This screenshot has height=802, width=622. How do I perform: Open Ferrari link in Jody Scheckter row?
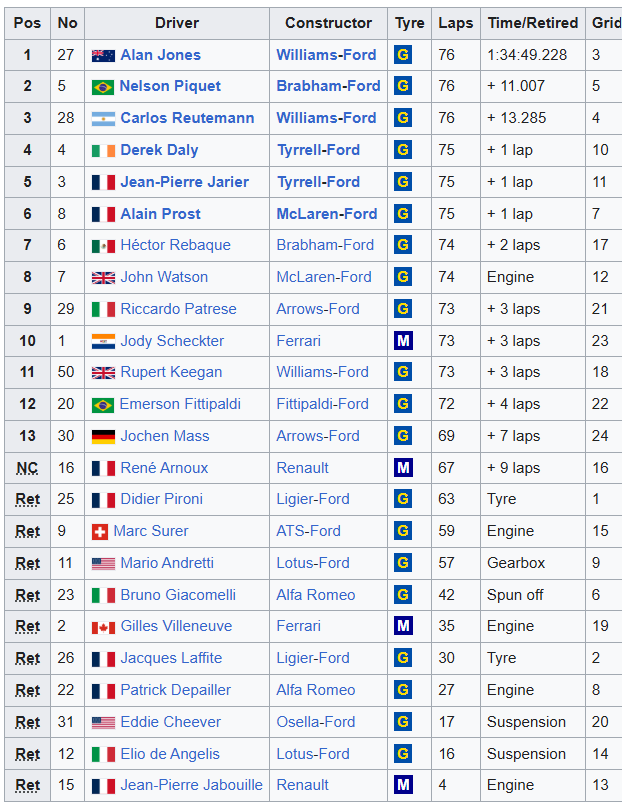pyautogui.click(x=299, y=341)
